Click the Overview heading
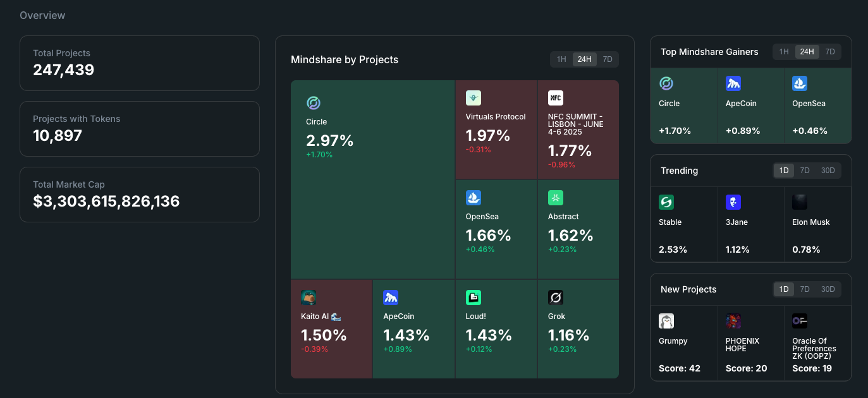The height and width of the screenshot is (398, 868). [x=42, y=15]
